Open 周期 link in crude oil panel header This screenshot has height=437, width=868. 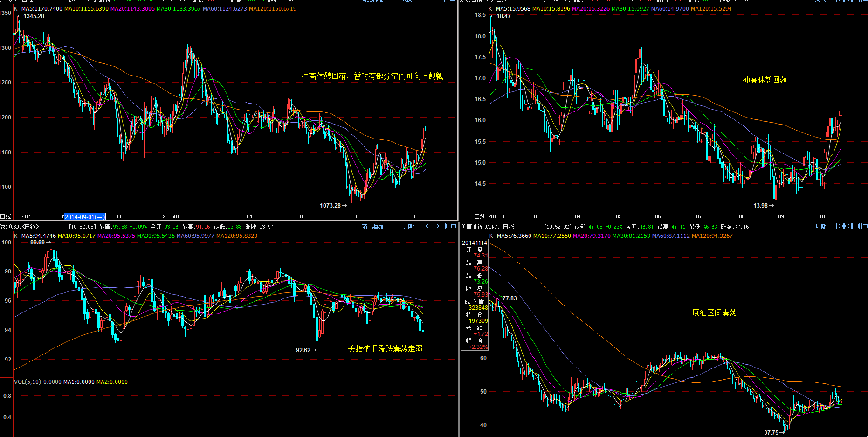821,227
